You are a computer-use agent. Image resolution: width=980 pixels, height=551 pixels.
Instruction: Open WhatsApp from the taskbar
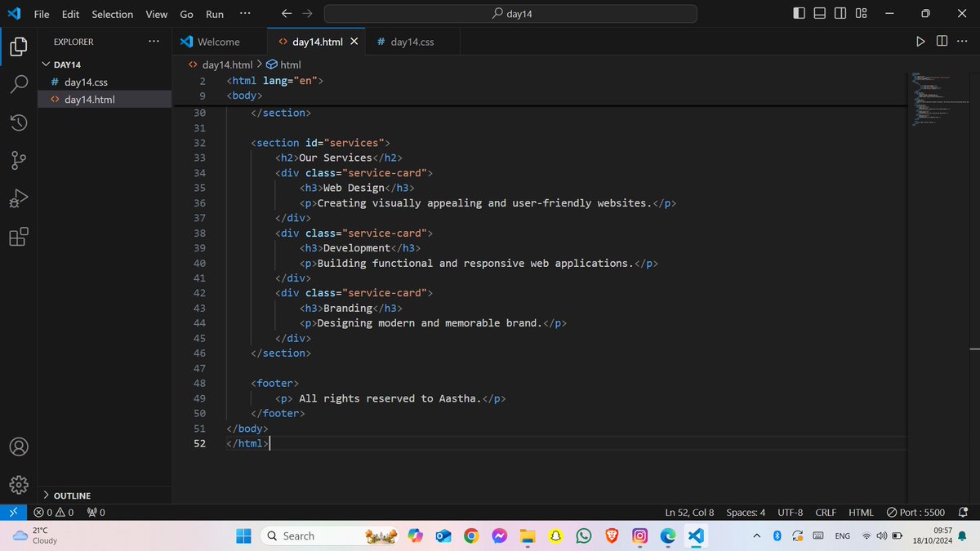click(x=583, y=535)
